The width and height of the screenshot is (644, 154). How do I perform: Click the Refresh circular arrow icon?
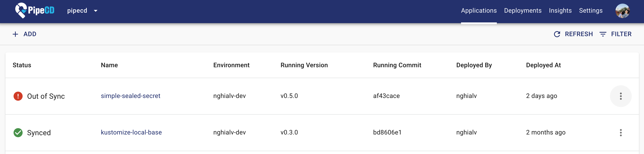[557, 34]
